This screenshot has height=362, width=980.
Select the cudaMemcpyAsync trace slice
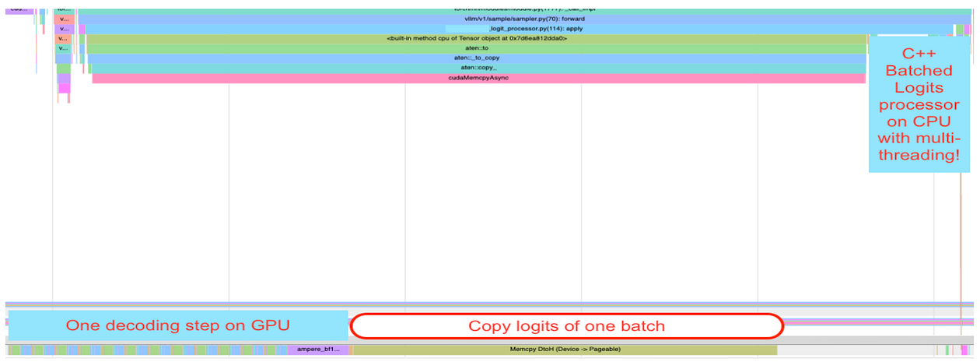coord(478,78)
